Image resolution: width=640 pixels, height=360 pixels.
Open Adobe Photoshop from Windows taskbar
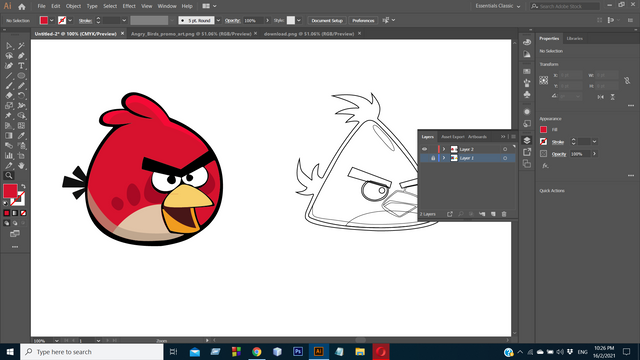coord(298,351)
